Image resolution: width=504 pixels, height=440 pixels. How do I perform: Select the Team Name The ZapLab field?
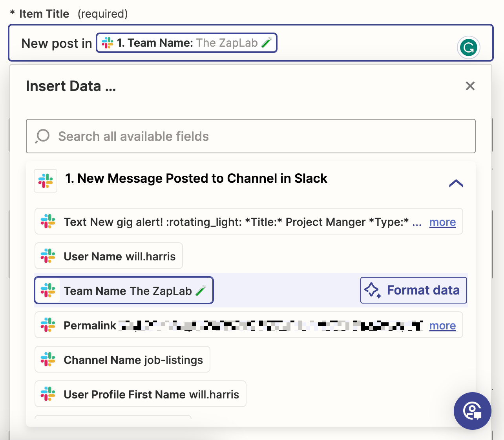tap(124, 291)
